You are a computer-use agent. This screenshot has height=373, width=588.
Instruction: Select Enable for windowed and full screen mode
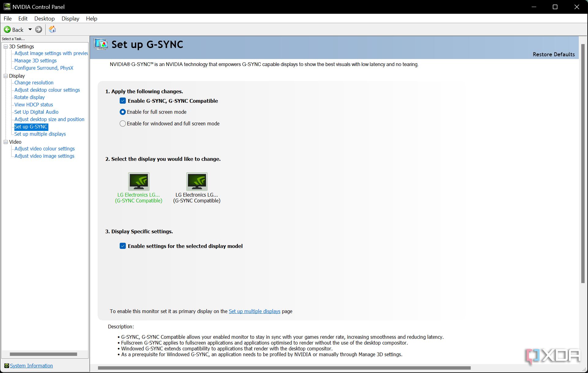click(x=122, y=123)
